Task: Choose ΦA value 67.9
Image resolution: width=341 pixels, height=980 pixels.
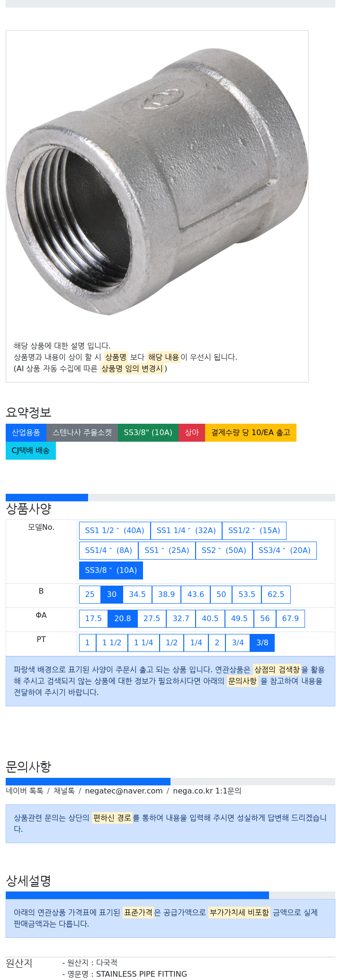Action: pos(290,618)
